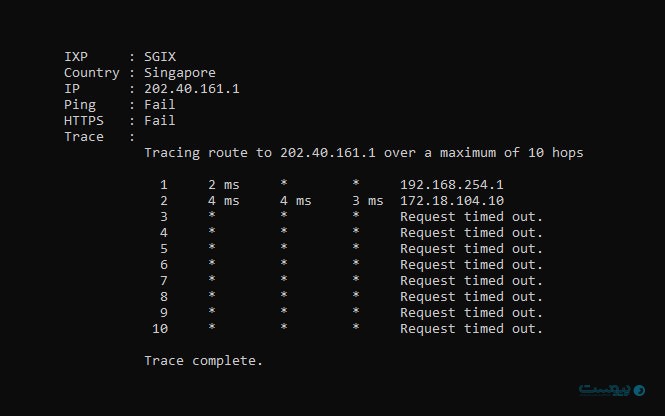Click the country value Singapore
This screenshot has height=416, width=665.
click(180, 73)
